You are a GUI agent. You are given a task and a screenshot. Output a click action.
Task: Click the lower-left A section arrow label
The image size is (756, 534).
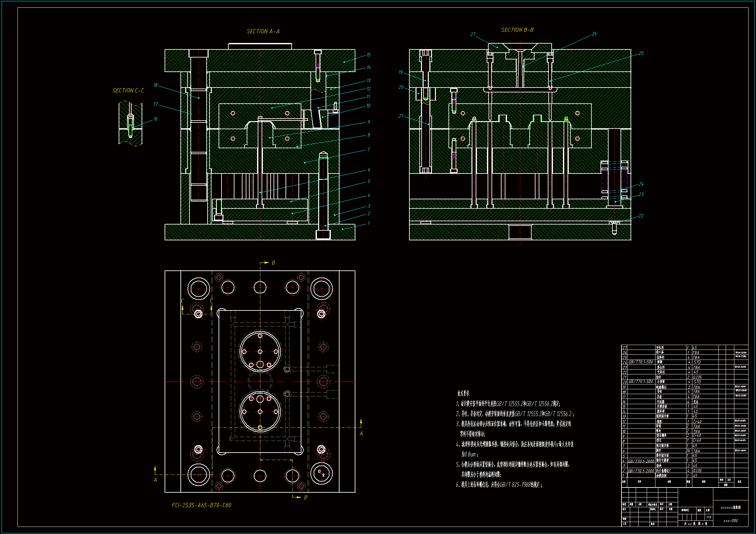click(155, 480)
